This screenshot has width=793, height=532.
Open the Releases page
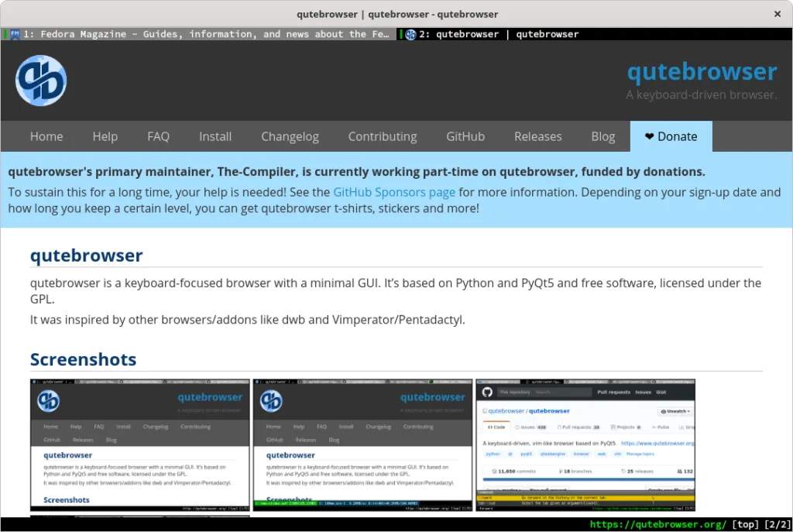(537, 136)
